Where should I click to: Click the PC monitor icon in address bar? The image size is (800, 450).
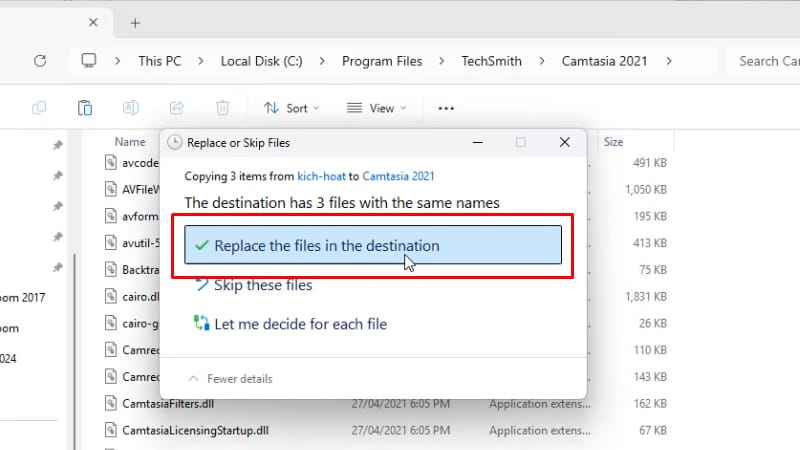pyautogui.click(x=89, y=61)
